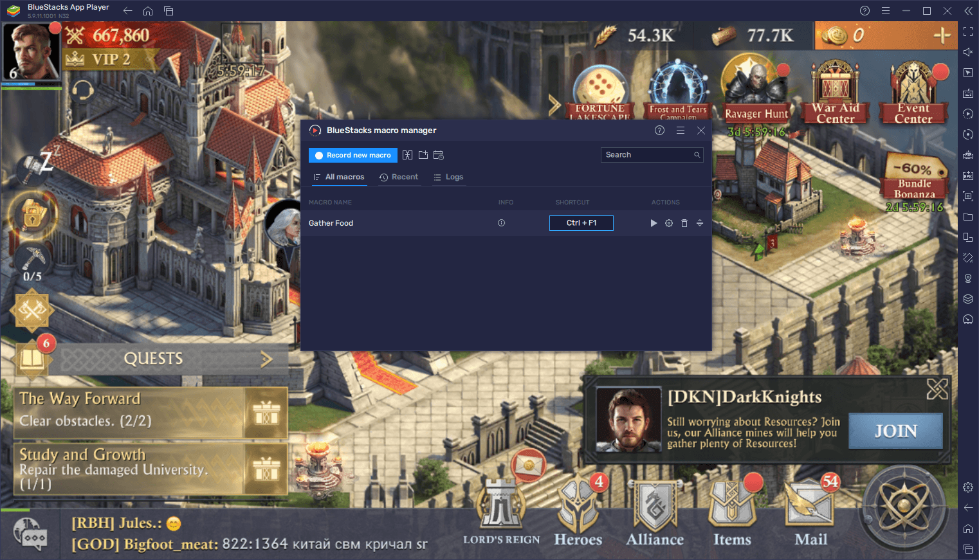Select Gather Food macro name
The width and height of the screenshot is (979, 560).
pyautogui.click(x=331, y=223)
